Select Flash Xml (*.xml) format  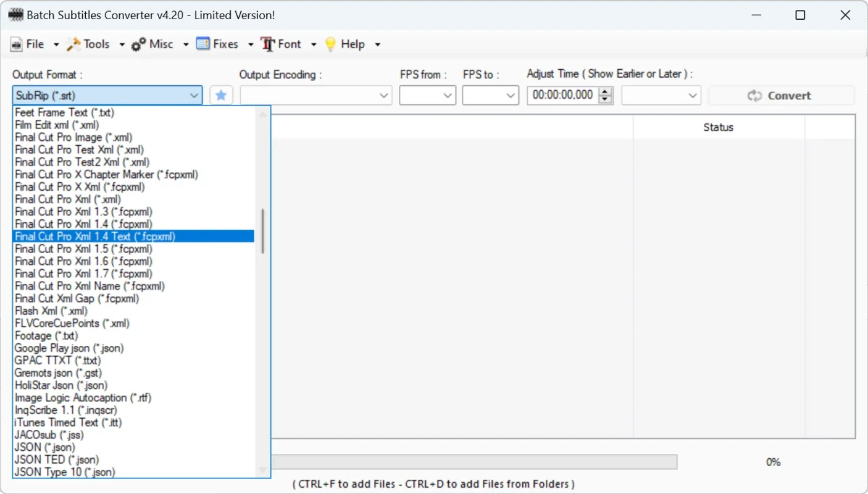(134, 311)
